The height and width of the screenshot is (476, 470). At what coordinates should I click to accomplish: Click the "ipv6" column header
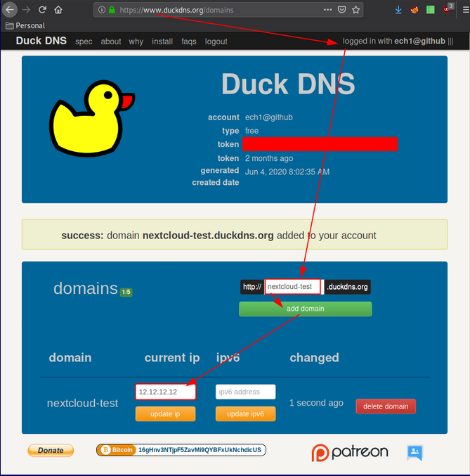point(228,358)
